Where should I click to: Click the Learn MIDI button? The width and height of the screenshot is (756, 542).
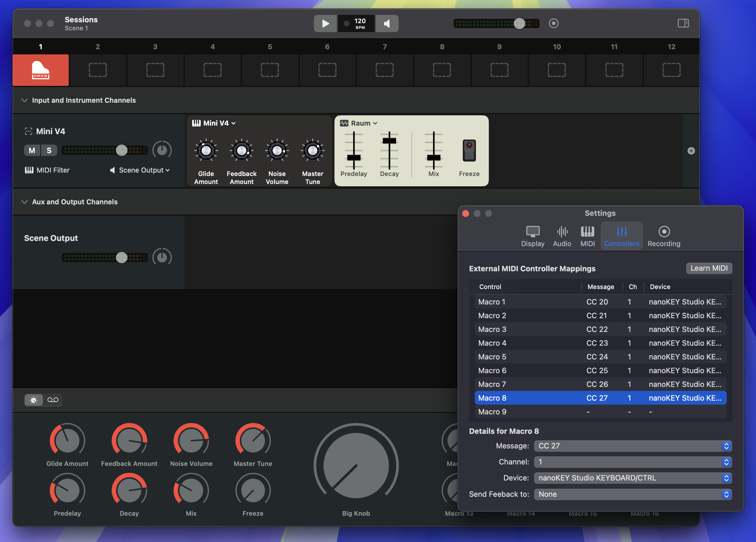709,268
